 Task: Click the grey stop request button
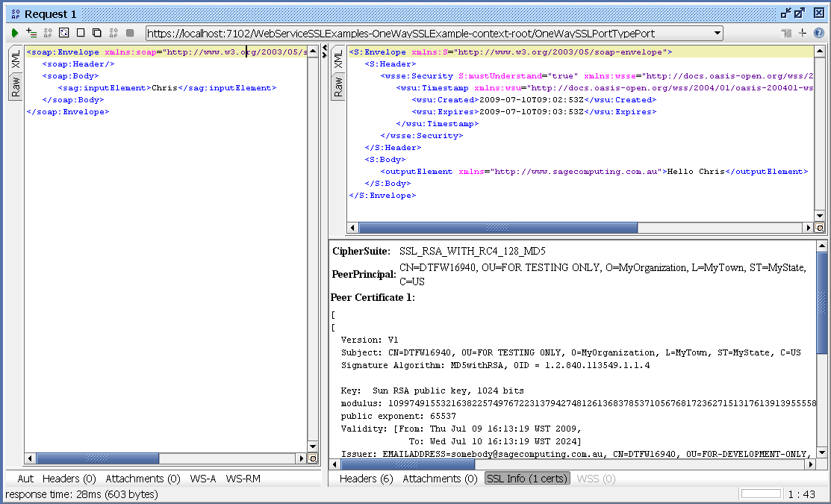click(x=130, y=33)
